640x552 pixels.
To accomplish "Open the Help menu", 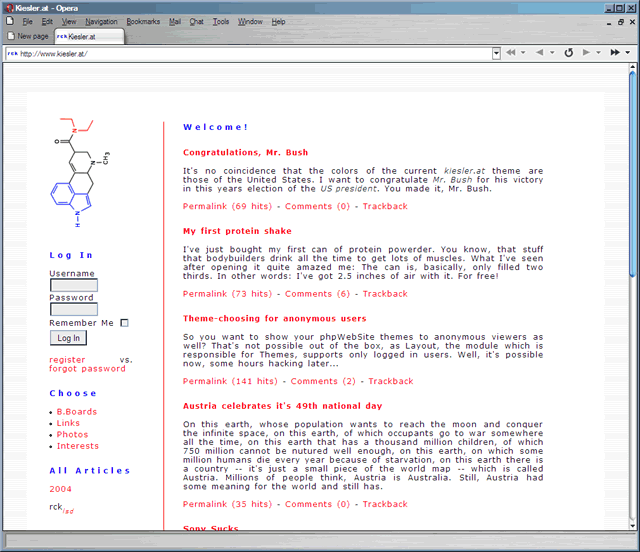I will tap(278, 22).
